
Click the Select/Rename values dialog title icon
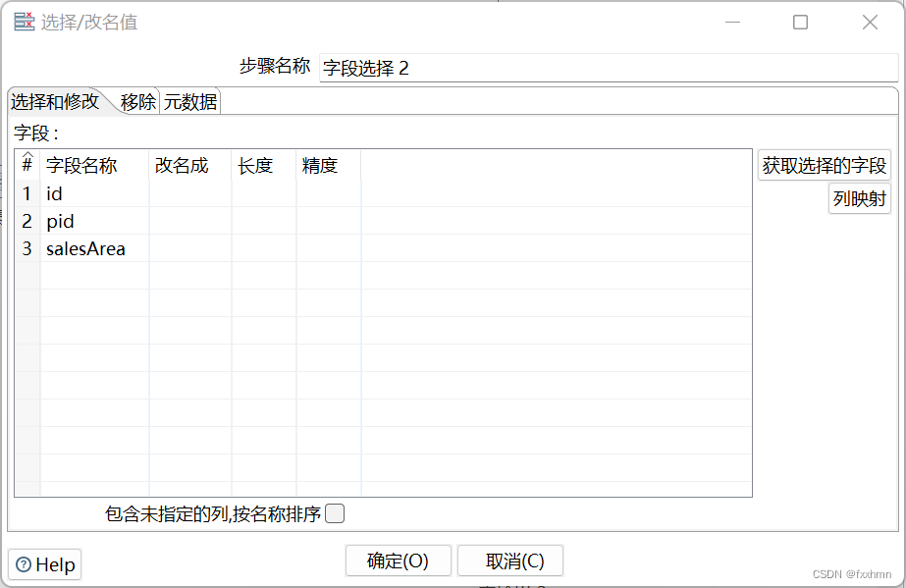[x=25, y=22]
